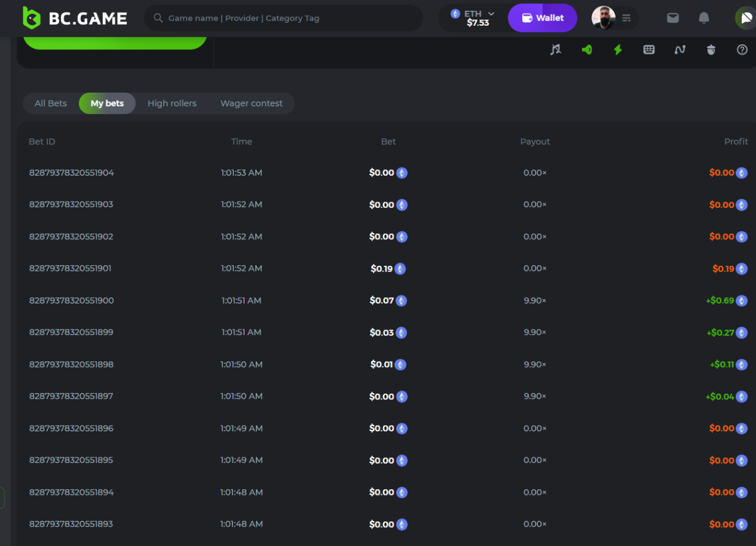Expand the ETH currency dropdown

click(473, 18)
